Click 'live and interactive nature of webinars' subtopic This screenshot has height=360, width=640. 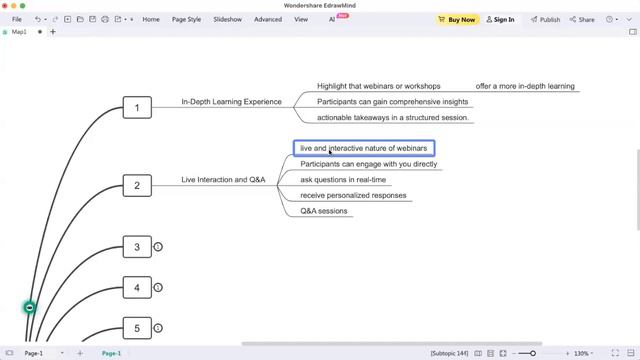[x=364, y=148]
